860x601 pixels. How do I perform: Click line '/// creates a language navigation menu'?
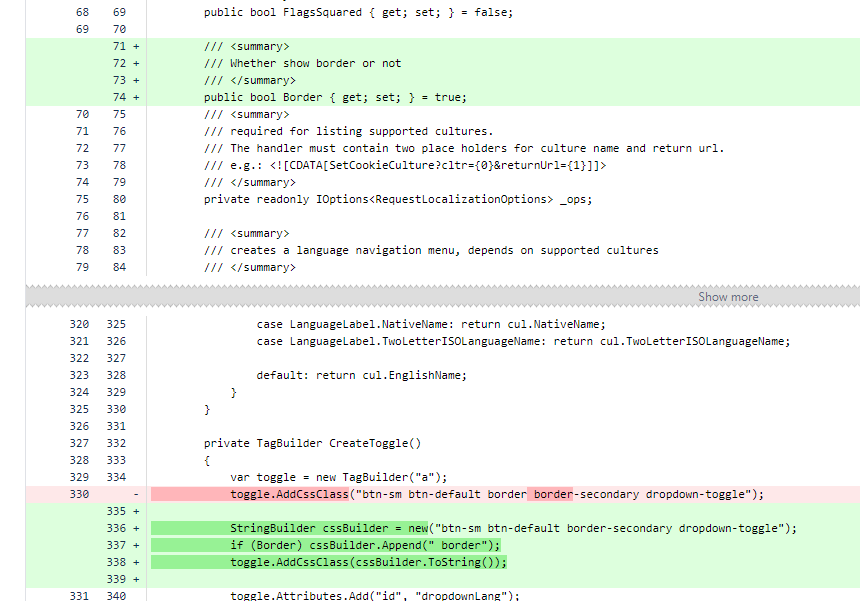(431, 250)
